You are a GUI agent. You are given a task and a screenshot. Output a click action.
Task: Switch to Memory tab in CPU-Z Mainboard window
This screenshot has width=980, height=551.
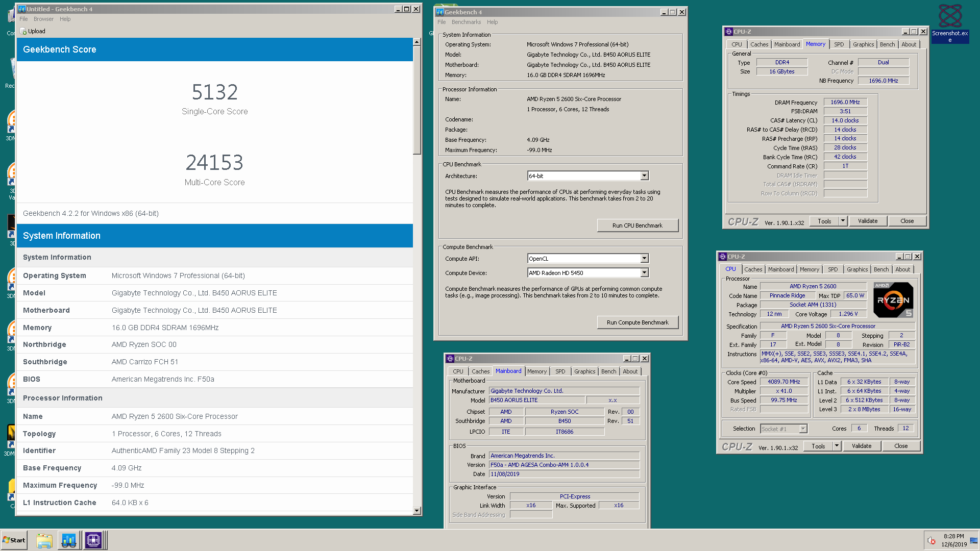pyautogui.click(x=536, y=371)
